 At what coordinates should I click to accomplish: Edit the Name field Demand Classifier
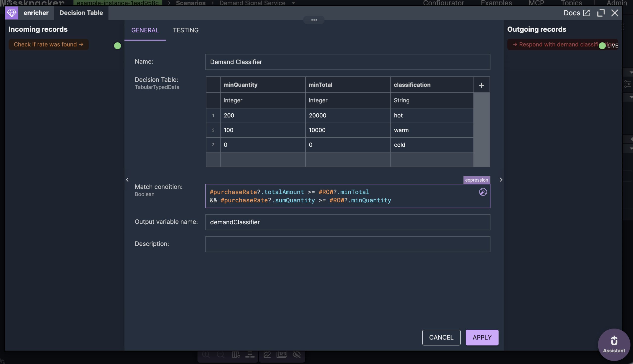pyautogui.click(x=348, y=62)
